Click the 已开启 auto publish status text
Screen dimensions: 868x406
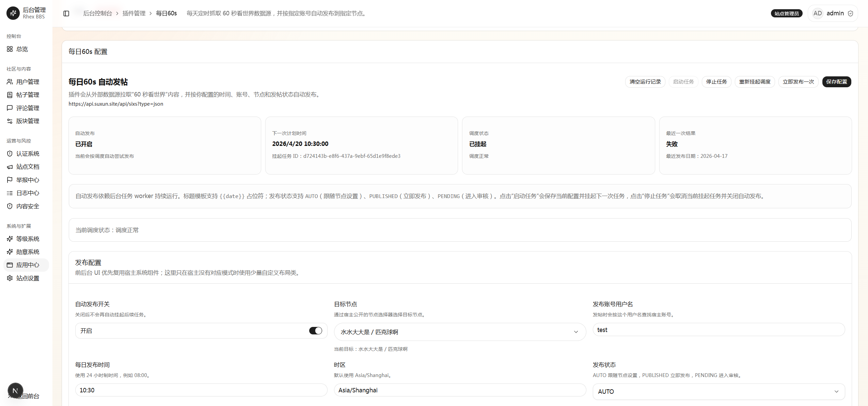click(x=83, y=144)
